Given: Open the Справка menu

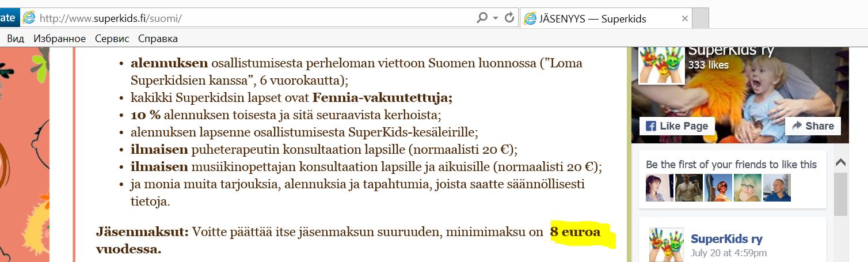Looking at the screenshot, I should (x=158, y=39).
